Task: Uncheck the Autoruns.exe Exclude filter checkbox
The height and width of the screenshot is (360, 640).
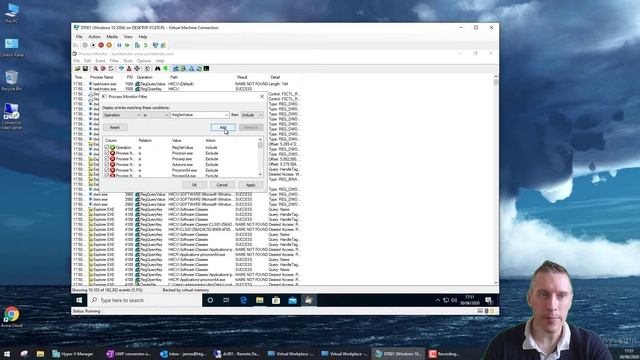Action: (107, 164)
